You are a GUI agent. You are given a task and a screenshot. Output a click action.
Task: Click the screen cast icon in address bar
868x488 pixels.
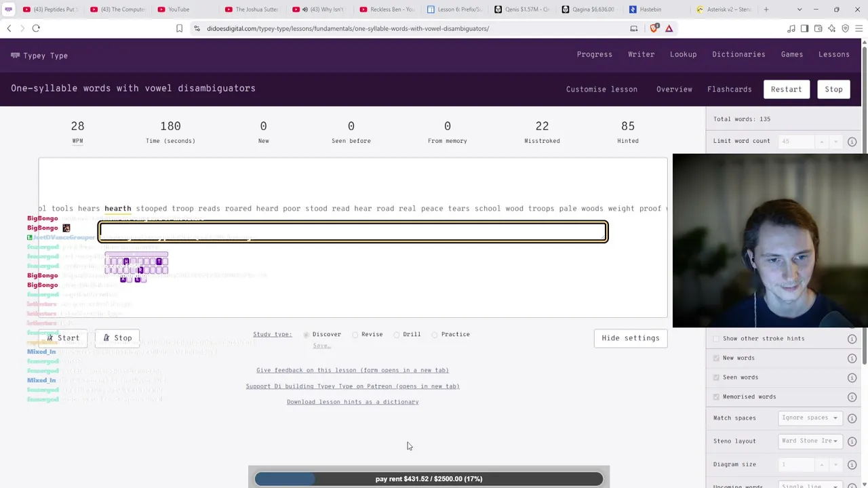634,28
